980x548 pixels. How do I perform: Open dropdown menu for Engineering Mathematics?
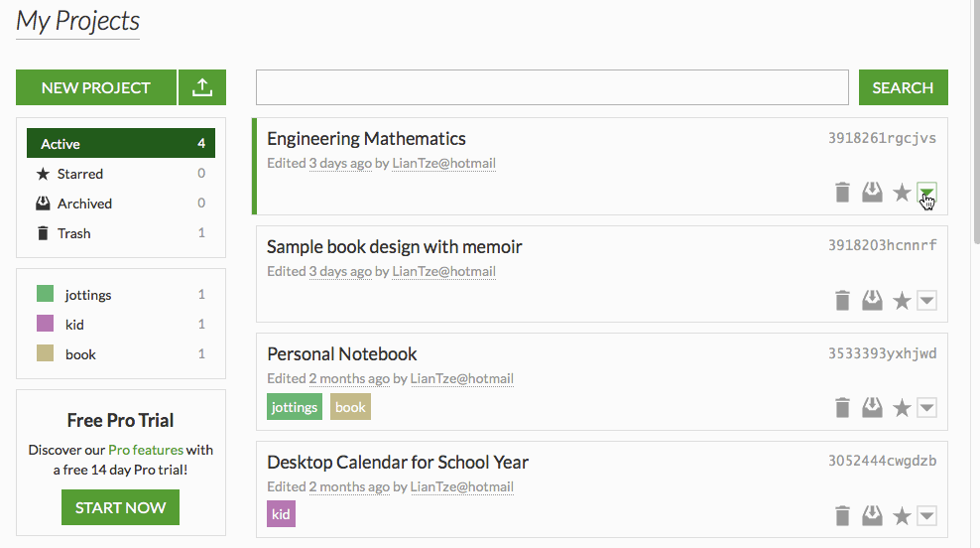927,193
